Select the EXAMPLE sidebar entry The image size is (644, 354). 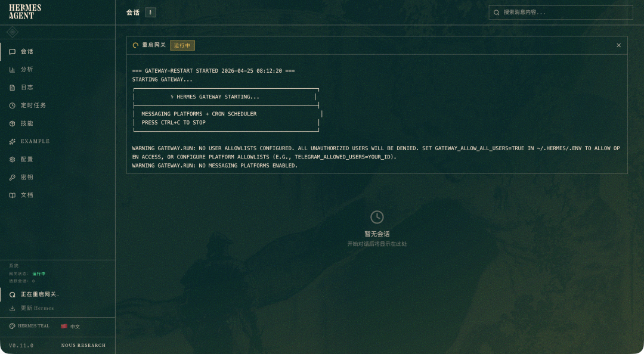coord(57,141)
